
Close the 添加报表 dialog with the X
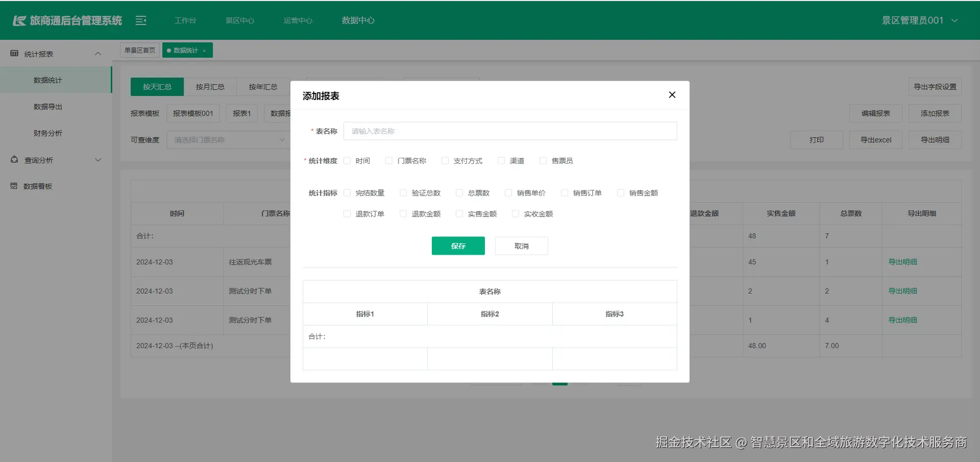(672, 95)
